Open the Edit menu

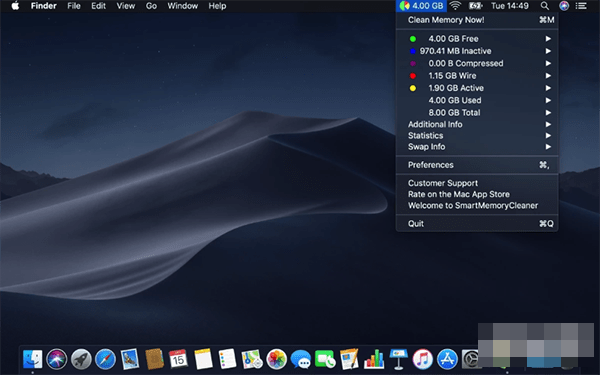[x=98, y=6]
